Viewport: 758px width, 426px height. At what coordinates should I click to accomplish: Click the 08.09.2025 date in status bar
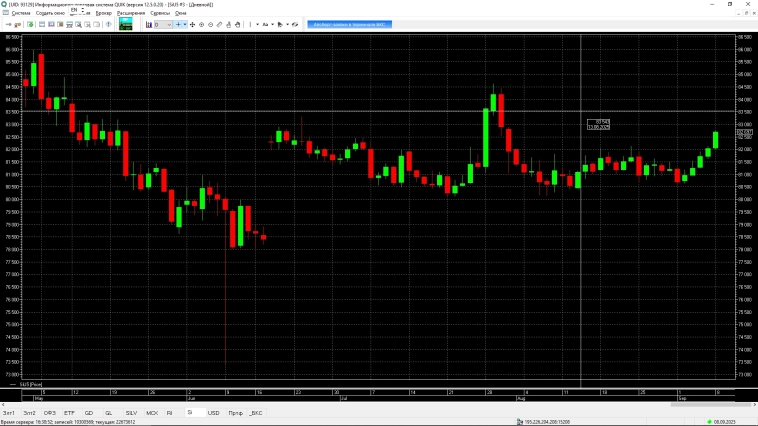click(x=725, y=422)
